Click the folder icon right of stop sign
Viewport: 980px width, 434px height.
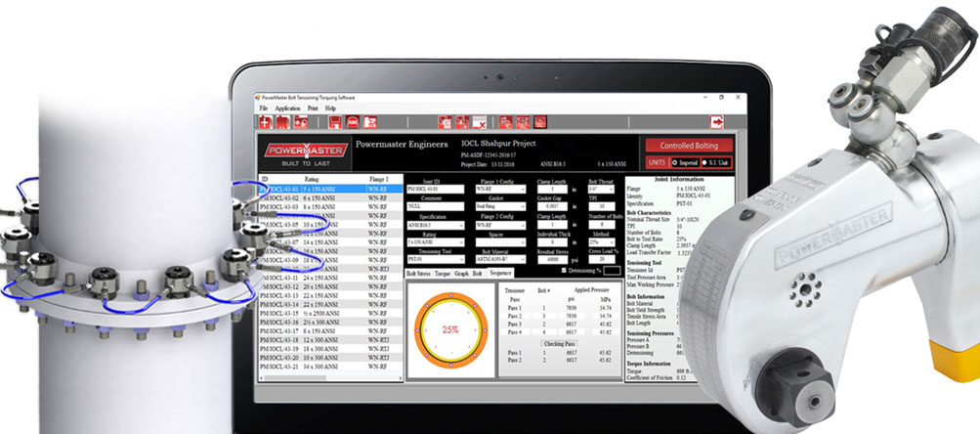(x=370, y=122)
